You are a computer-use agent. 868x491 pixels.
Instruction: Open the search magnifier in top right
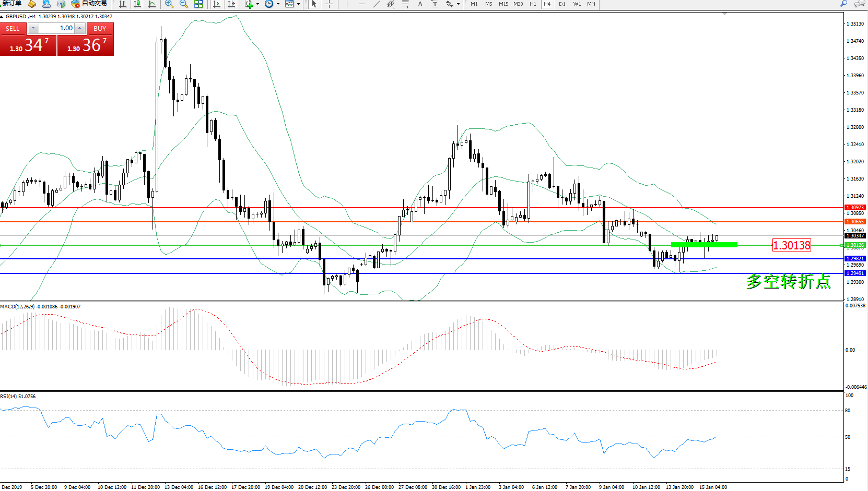point(843,4)
